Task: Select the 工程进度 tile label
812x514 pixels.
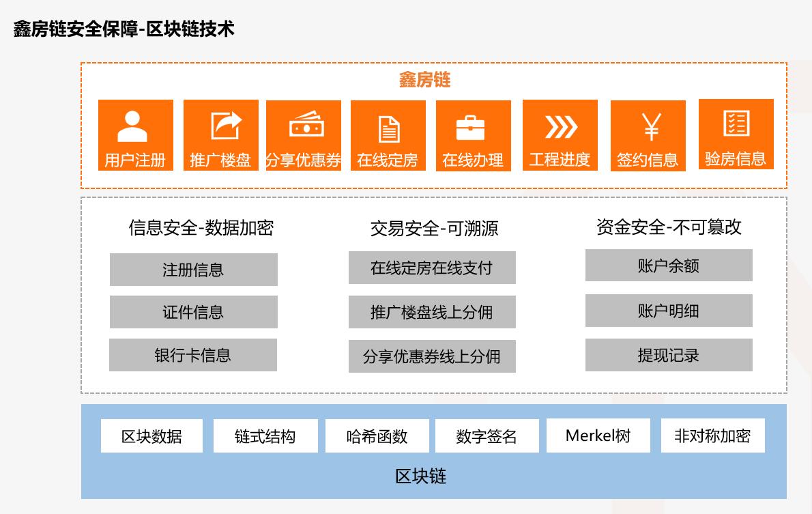Action: point(560,159)
